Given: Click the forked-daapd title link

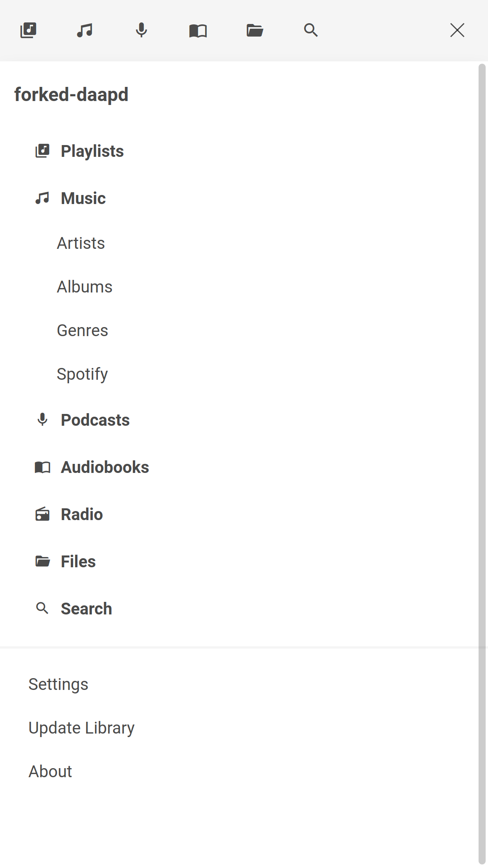Looking at the screenshot, I should 72,95.
